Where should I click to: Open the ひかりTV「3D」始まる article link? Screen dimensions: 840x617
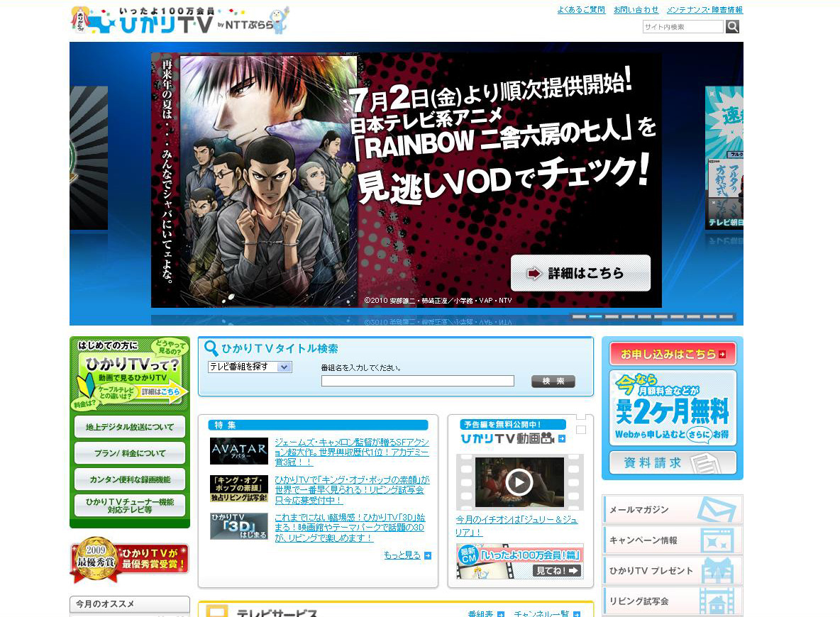tap(350, 528)
